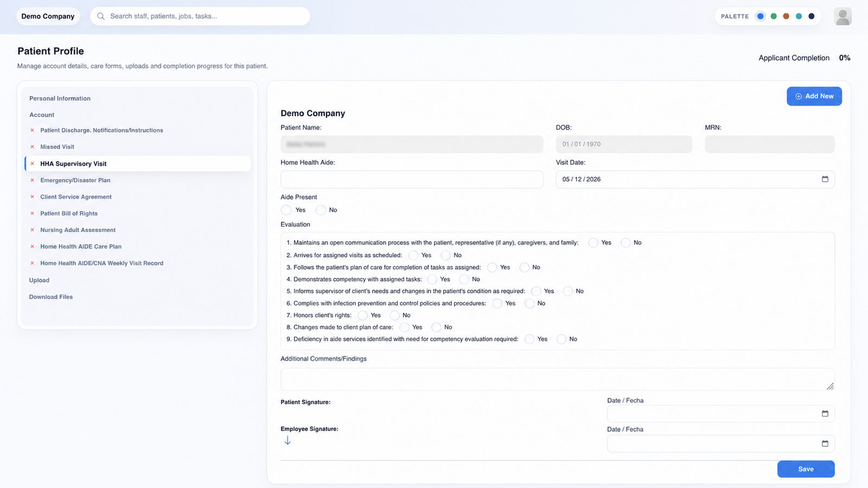Select No for open communication process item
The width and height of the screenshot is (868, 488).
click(x=626, y=243)
